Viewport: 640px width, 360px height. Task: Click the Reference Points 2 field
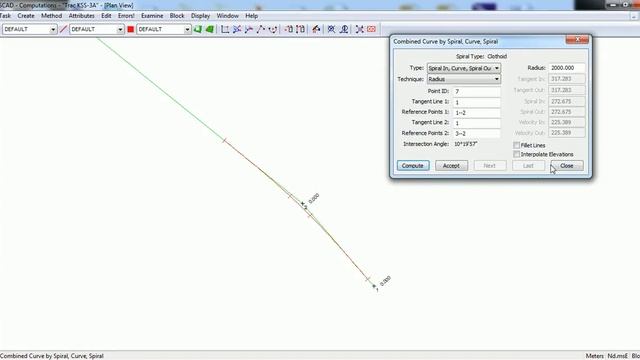[476, 133]
